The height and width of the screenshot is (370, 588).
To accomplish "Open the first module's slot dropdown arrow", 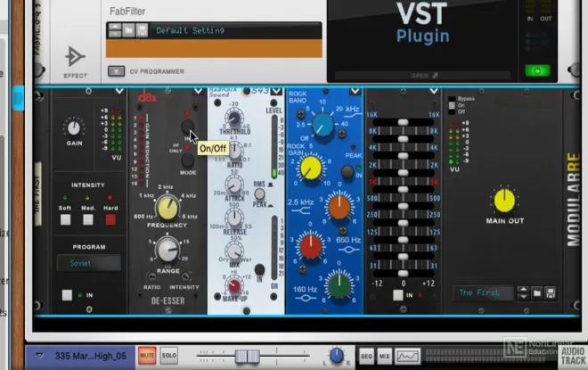I will click(x=119, y=91).
